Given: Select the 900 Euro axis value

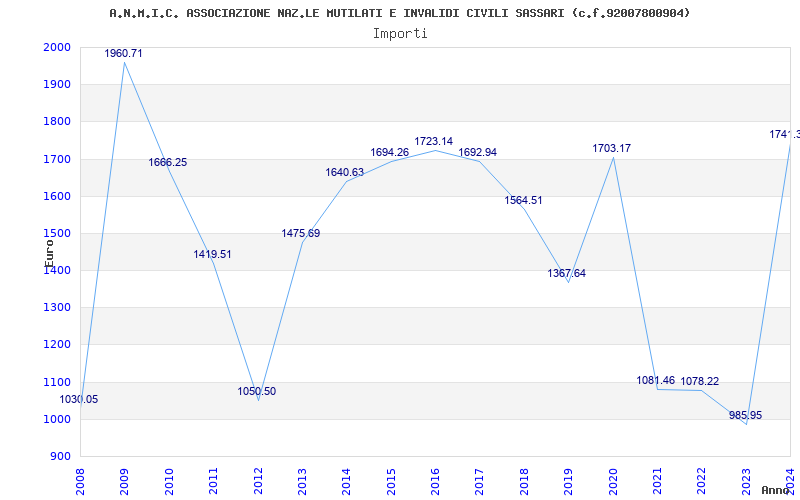Looking at the screenshot, I should [x=62, y=456].
